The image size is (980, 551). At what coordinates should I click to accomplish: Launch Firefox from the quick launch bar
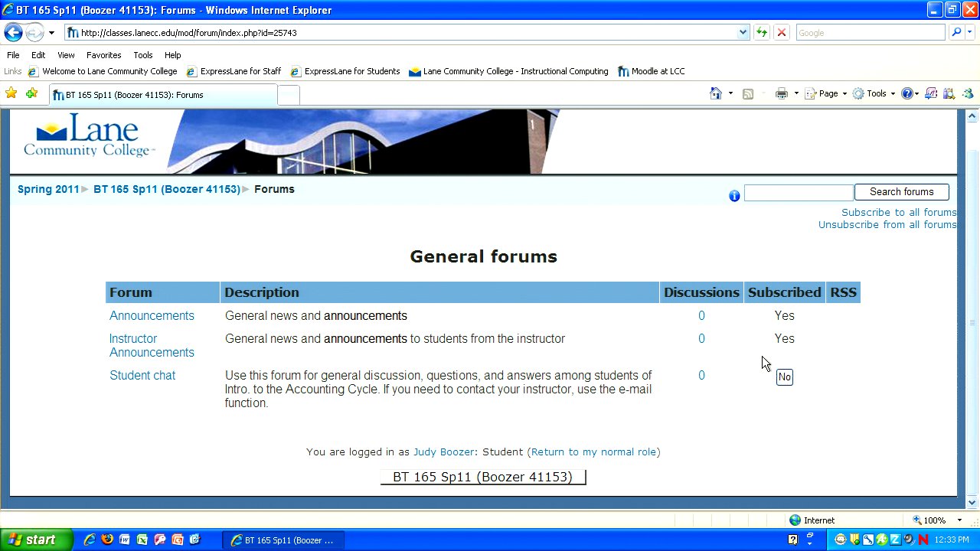pos(107,540)
